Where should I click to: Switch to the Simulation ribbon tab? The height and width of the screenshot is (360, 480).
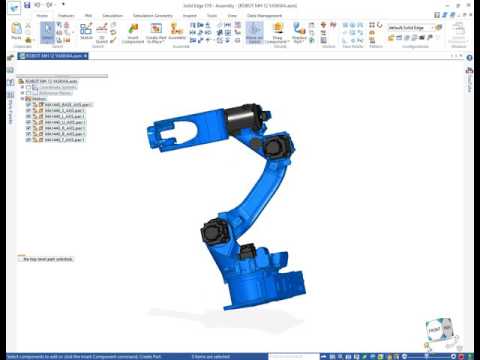point(113,16)
